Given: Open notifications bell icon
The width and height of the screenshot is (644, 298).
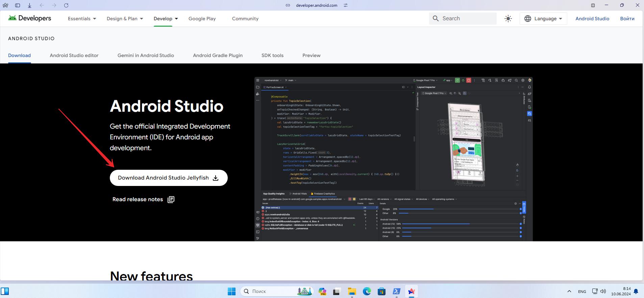Looking at the screenshot, I should click(x=636, y=291).
